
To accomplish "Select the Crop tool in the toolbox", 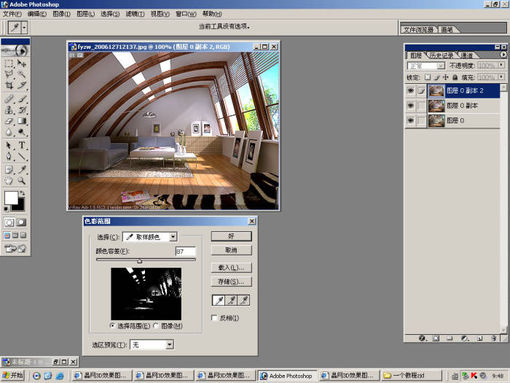I will point(9,85).
